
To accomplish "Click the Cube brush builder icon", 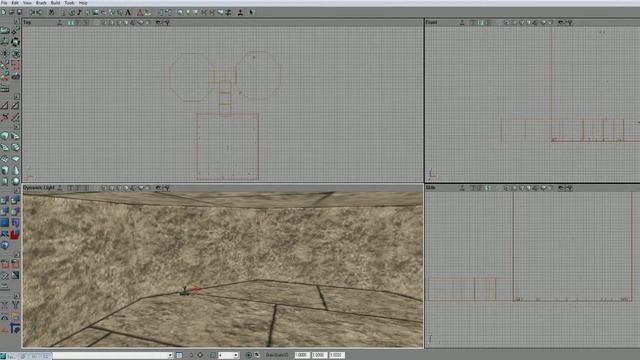I will pyautogui.click(x=4, y=136).
